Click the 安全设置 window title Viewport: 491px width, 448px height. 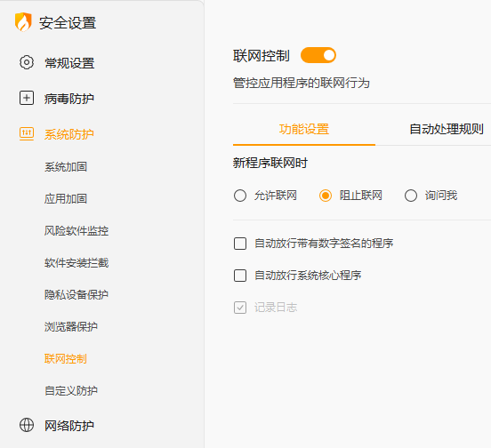(x=68, y=23)
